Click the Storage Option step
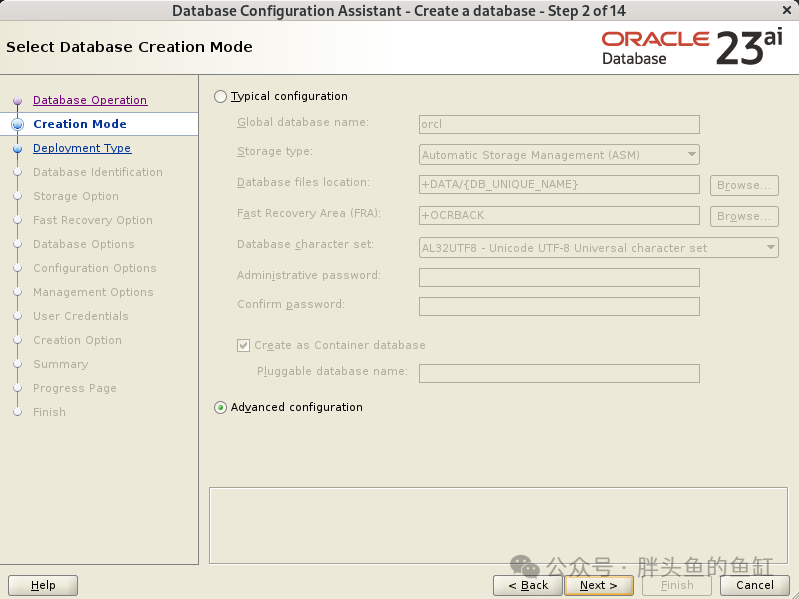Viewport: 799px width, 599px height. click(x=76, y=196)
